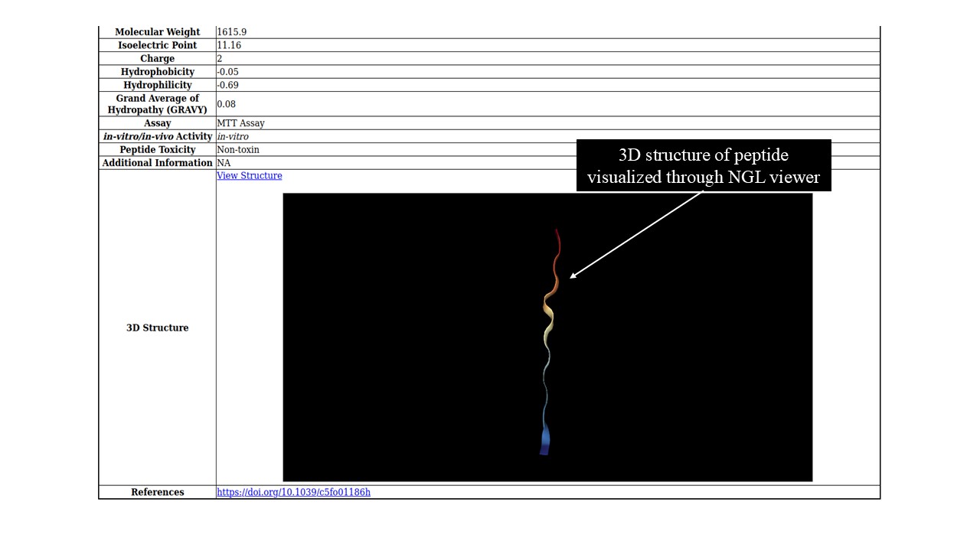Click the Hydrophobicity row label
The image size is (980, 551).
[x=158, y=72]
